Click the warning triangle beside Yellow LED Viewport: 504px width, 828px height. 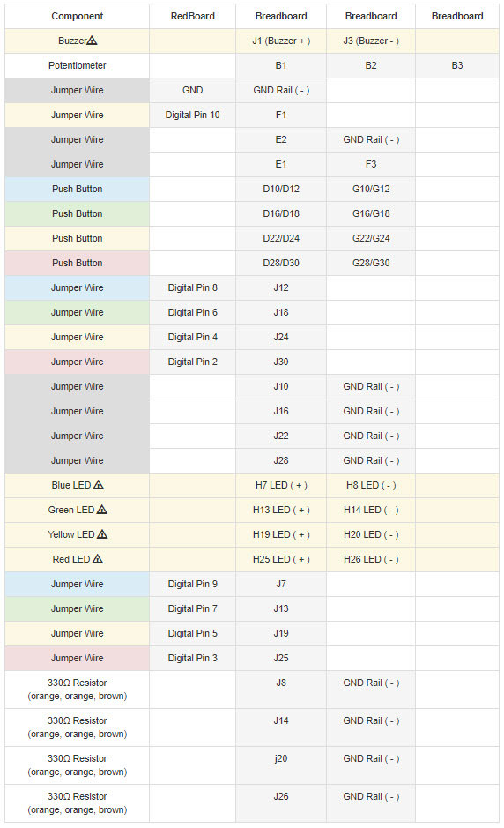[x=102, y=534]
